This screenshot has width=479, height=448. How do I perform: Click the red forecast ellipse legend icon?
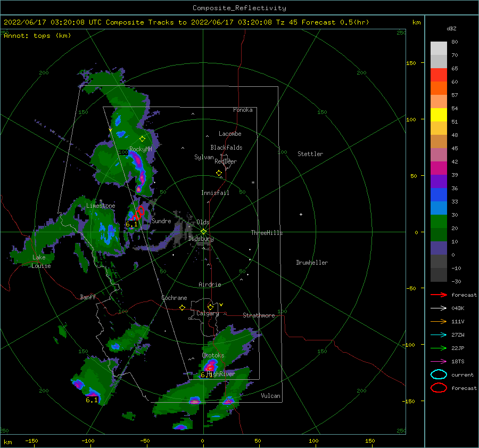[x=439, y=388]
